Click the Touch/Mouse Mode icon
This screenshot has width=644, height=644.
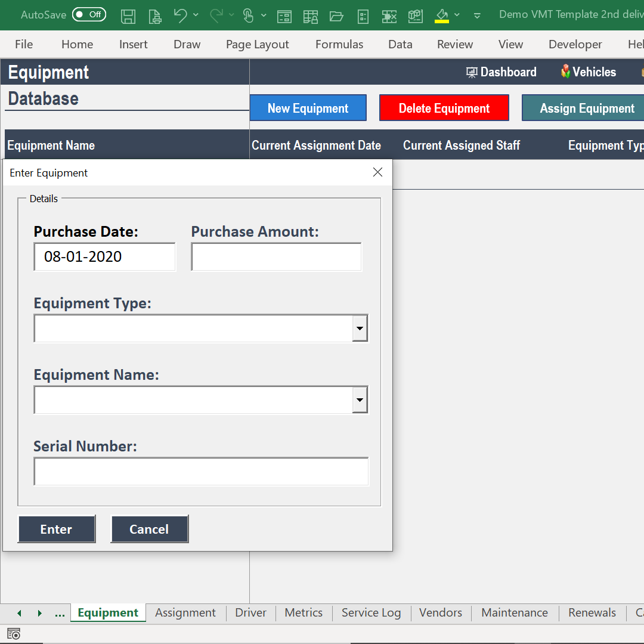point(249,16)
